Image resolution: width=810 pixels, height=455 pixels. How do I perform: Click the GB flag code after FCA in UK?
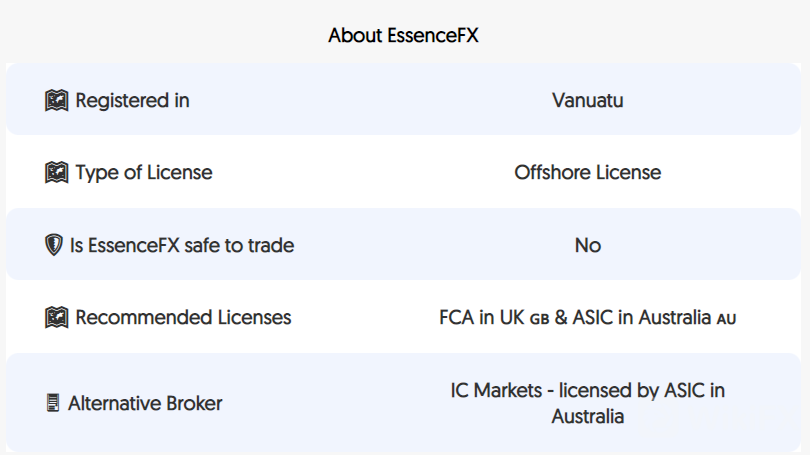[x=539, y=319]
